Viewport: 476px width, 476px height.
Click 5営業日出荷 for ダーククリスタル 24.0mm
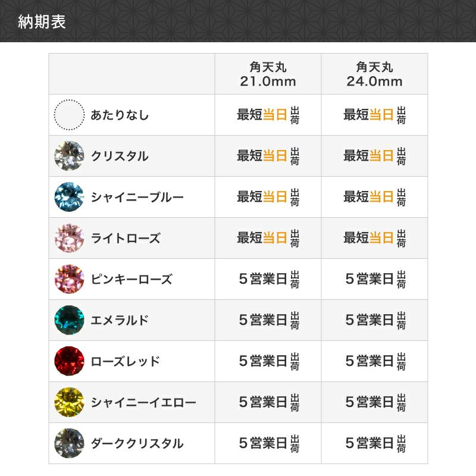[374, 443]
